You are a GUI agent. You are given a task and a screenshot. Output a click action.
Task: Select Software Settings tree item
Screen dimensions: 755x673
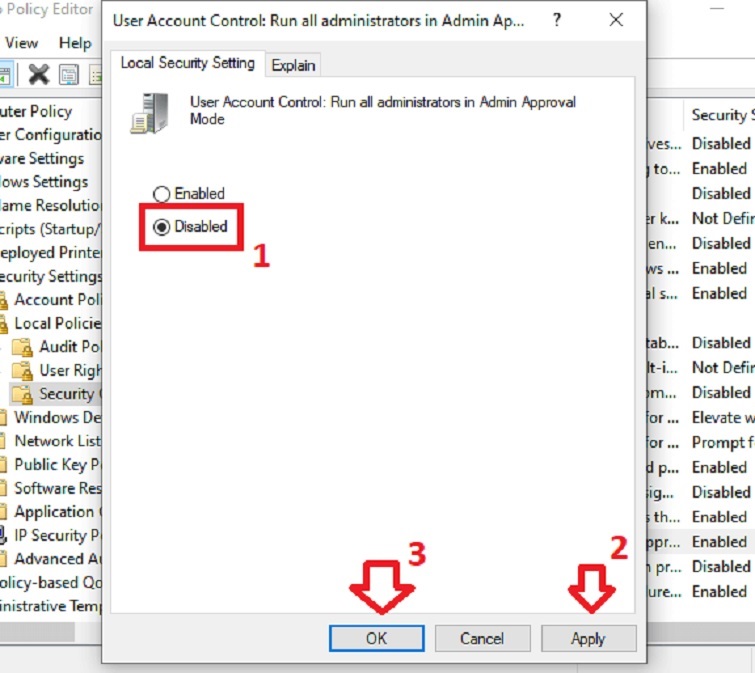tap(42, 158)
